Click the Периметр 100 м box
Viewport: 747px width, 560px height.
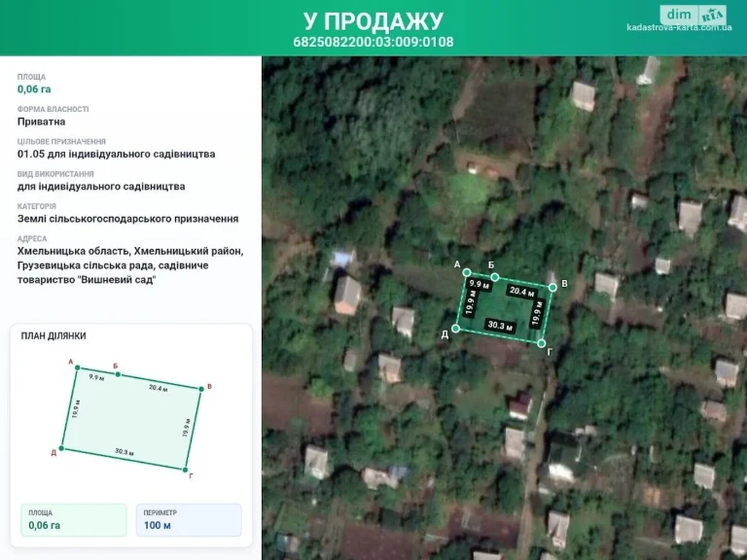189,520
